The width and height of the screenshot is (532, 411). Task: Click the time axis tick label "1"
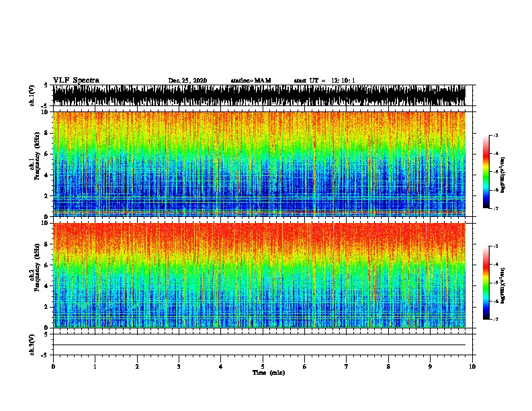tap(95, 367)
